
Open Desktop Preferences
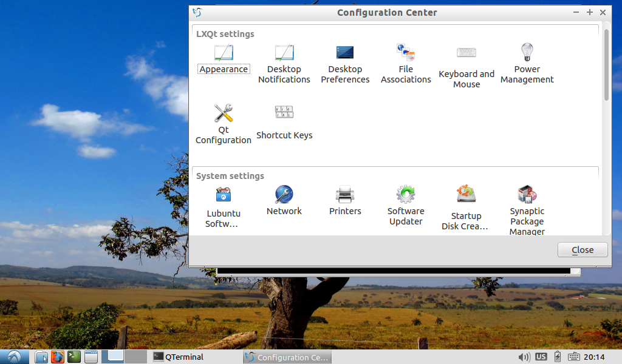pyautogui.click(x=345, y=64)
